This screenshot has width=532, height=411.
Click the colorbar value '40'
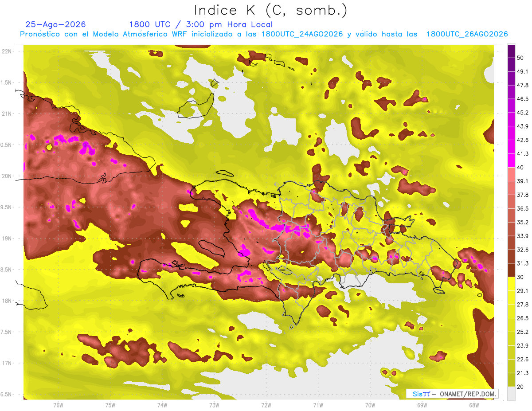point(520,167)
